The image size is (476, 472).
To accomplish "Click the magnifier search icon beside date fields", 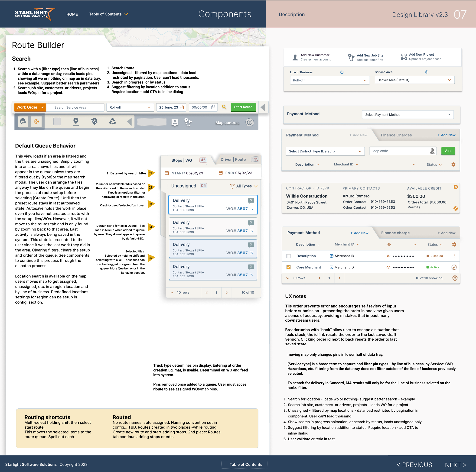I will pos(224,107).
